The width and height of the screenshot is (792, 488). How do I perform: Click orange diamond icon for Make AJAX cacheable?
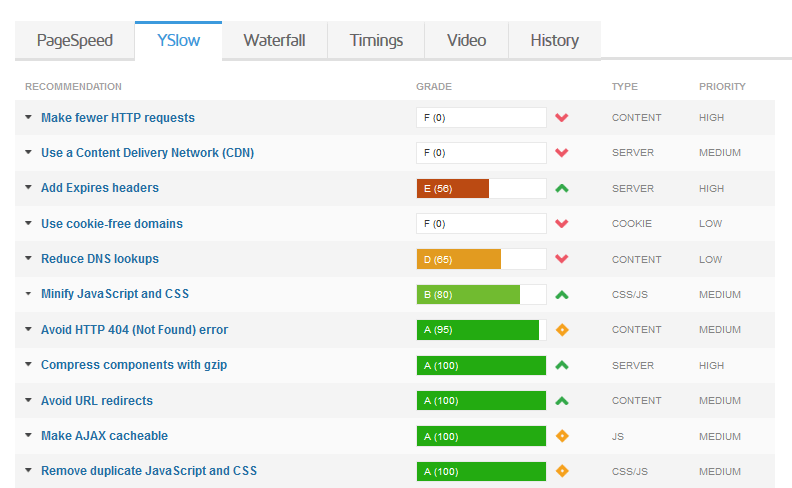(x=562, y=435)
